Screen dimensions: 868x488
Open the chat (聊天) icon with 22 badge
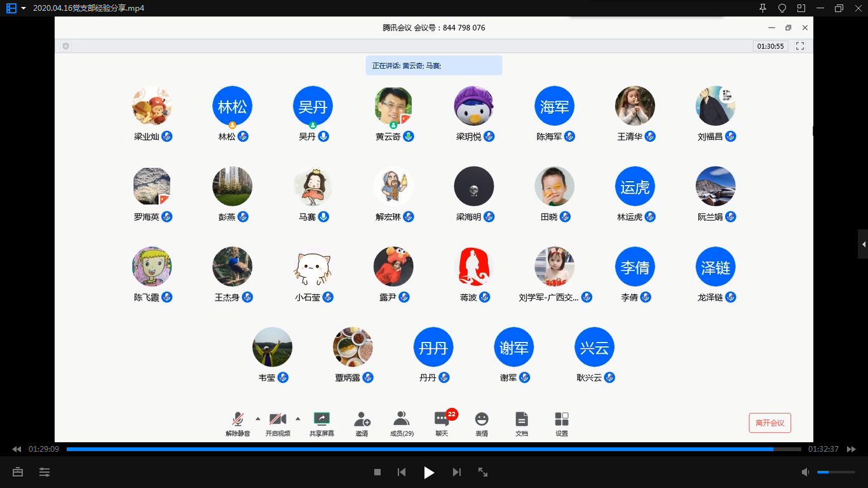coord(442,419)
